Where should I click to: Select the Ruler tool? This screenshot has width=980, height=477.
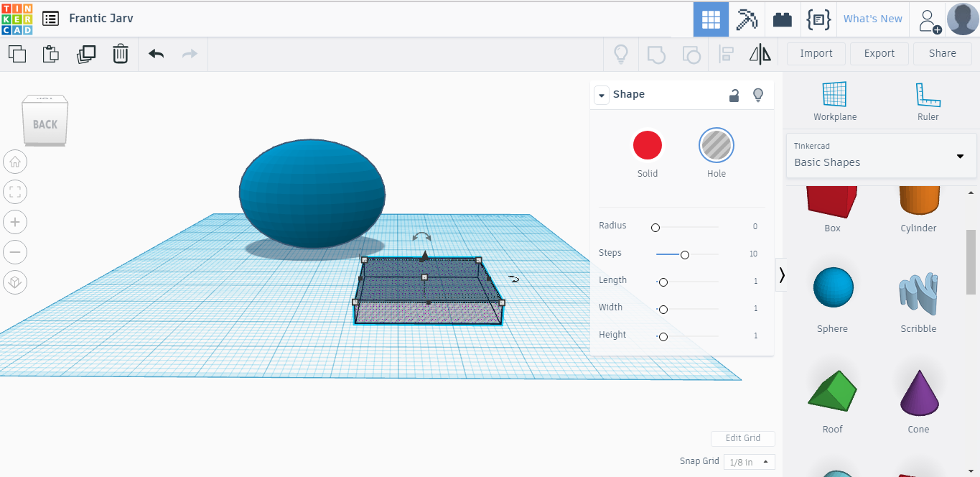928,101
